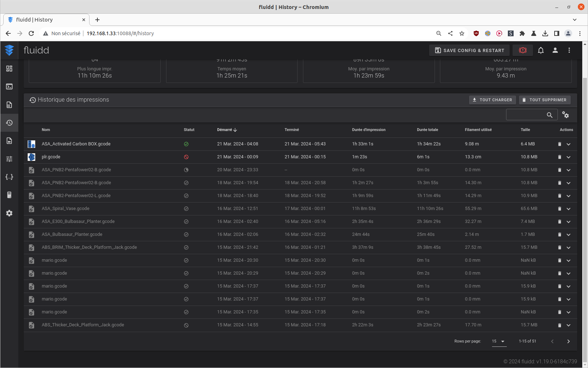This screenshot has width=588, height=368.
Task: Sort history by the Statut column
Action: pyautogui.click(x=189, y=130)
